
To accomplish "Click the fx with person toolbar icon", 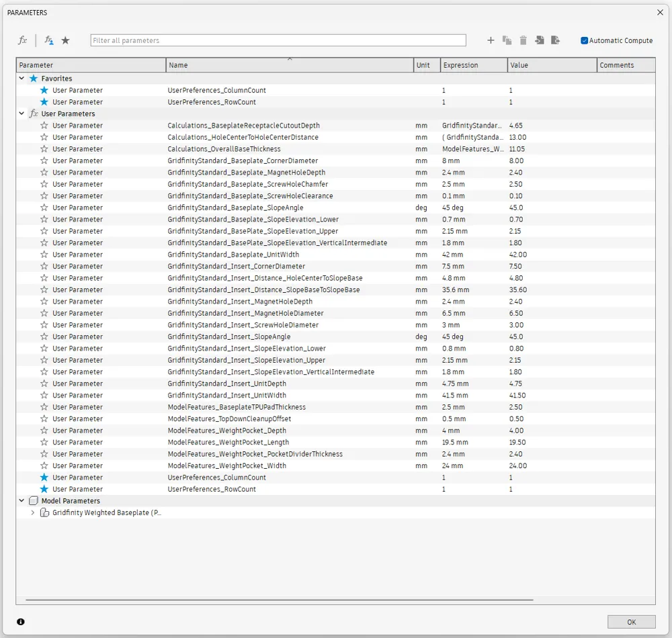I will [49, 40].
